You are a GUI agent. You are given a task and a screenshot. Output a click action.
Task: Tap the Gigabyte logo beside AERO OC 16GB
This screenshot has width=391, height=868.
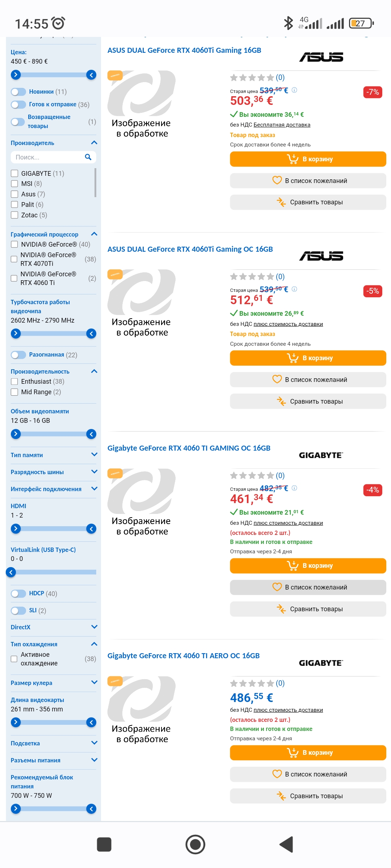321,663
